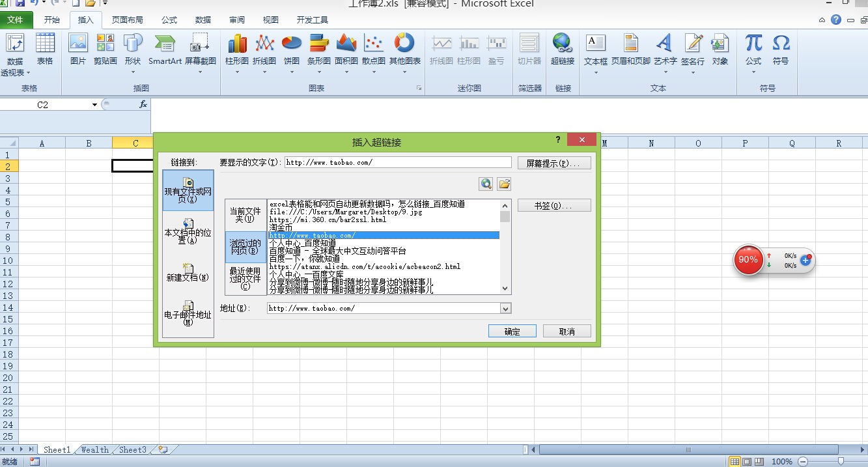
Task: Click the 确定 button
Action: click(512, 332)
